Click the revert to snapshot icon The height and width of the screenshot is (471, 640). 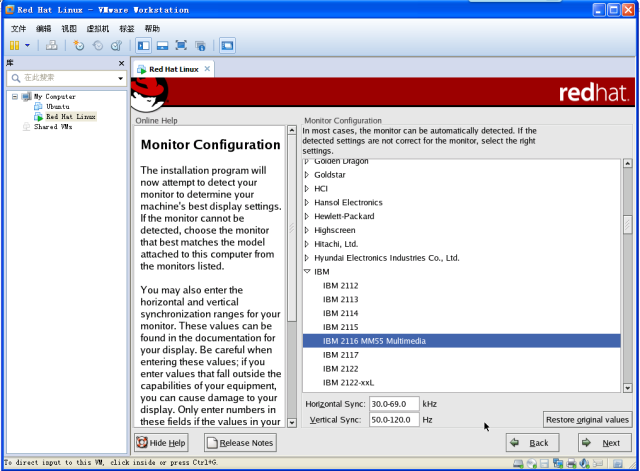point(98,45)
